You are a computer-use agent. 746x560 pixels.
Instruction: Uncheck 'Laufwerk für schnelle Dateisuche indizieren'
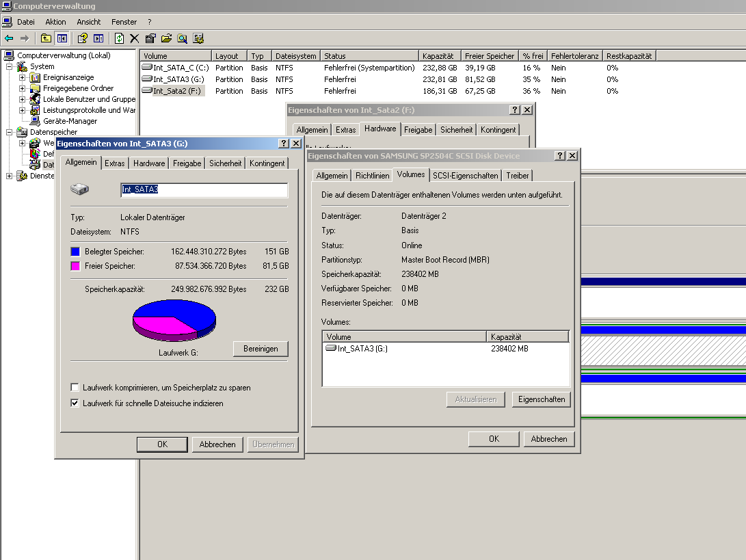(x=75, y=403)
